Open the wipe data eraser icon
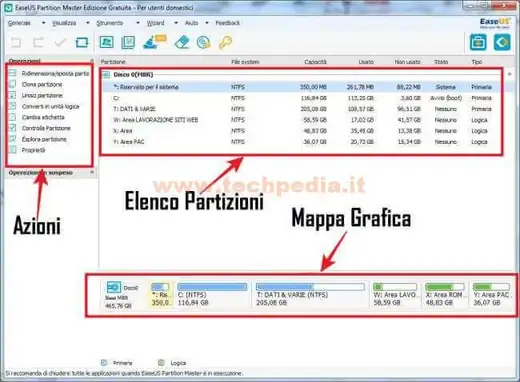 pos(182,42)
